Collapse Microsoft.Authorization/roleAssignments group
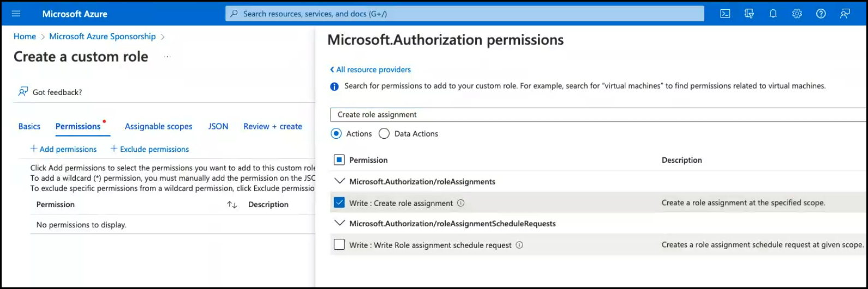 [339, 181]
